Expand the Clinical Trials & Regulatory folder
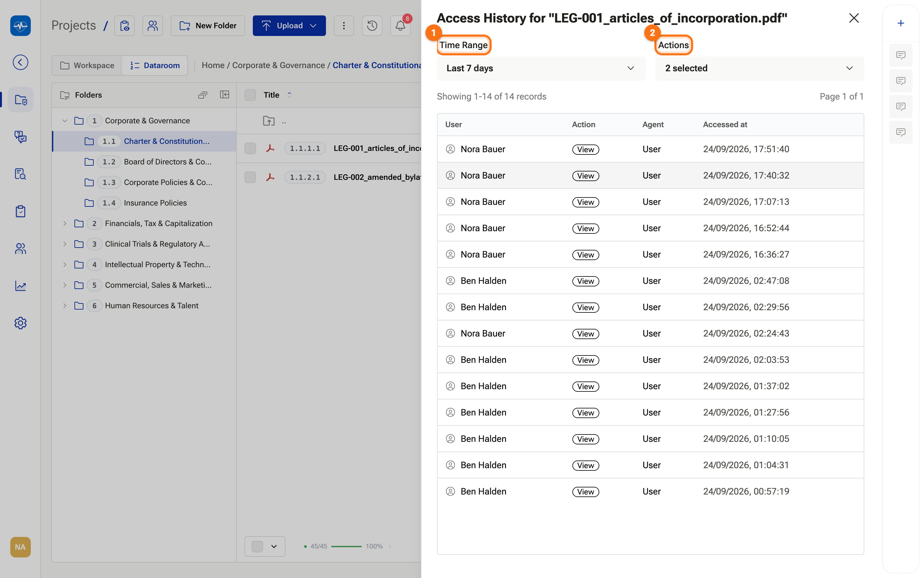The height and width of the screenshot is (578, 924). (65, 244)
